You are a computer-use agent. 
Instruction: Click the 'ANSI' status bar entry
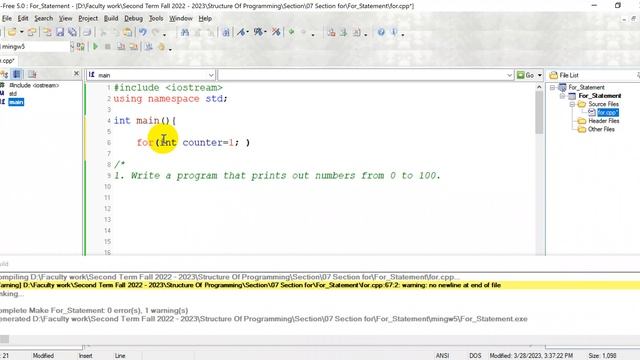442,356
